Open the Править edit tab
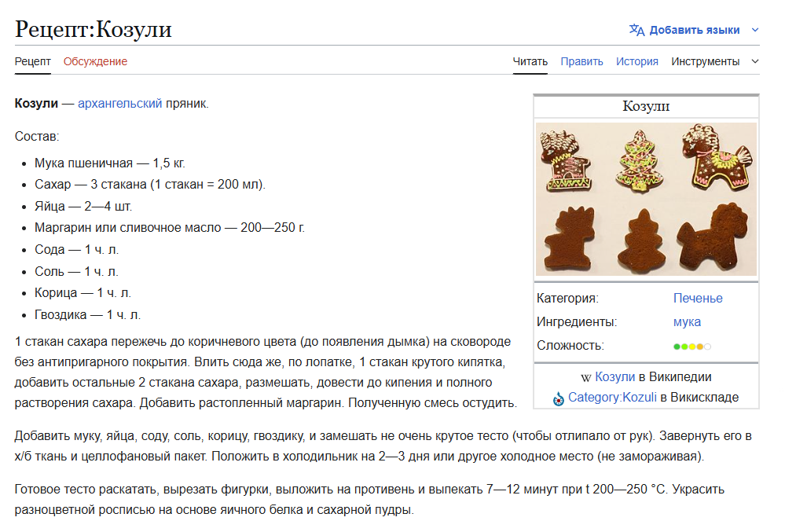Viewport: 785px width, 532px height. tap(581, 61)
